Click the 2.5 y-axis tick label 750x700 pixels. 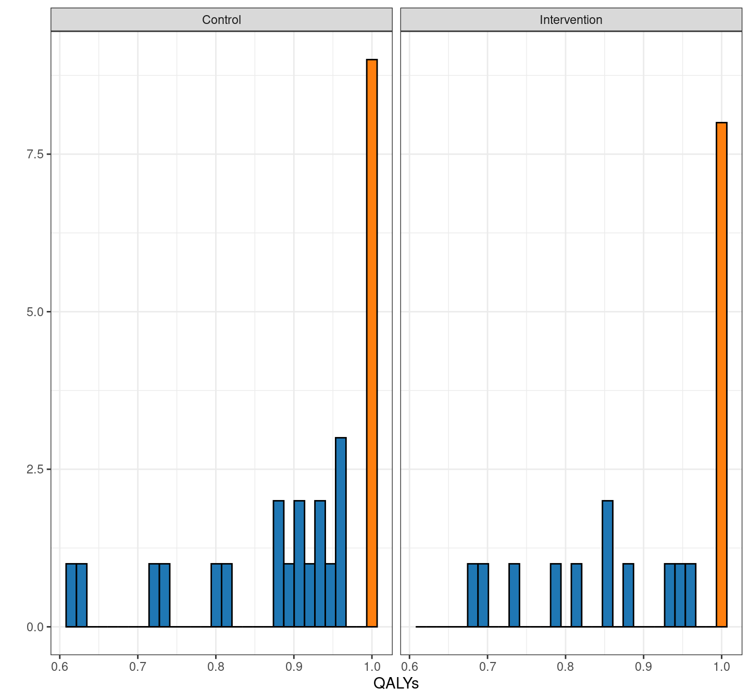pos(35,469)
